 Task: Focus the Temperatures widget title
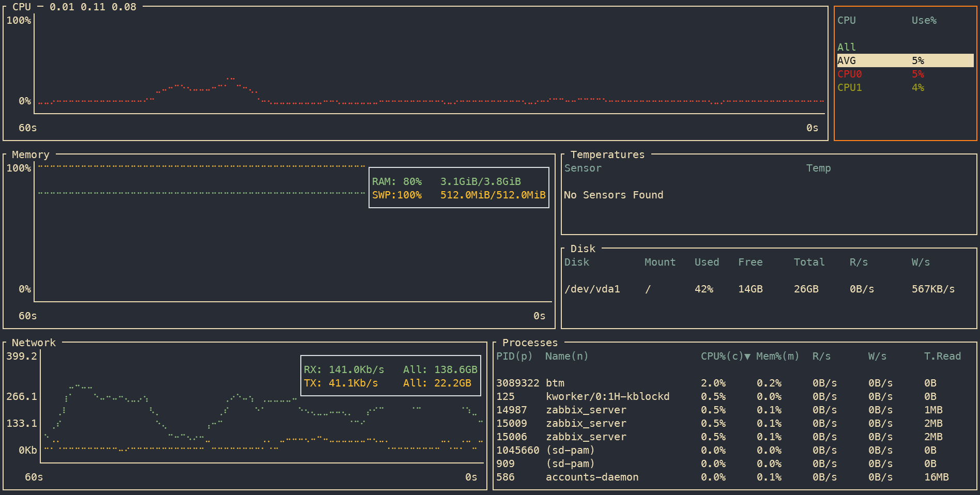point(607,154)
